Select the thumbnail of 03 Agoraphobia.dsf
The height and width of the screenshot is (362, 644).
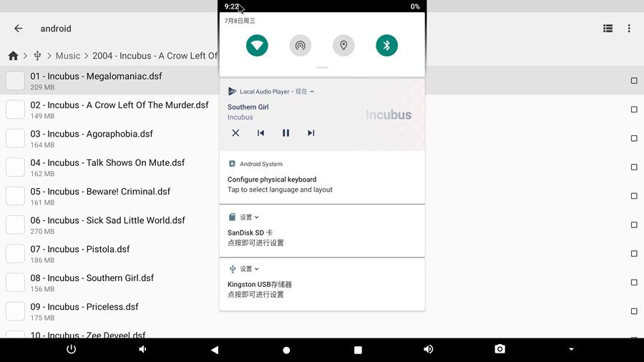point(15,138)
